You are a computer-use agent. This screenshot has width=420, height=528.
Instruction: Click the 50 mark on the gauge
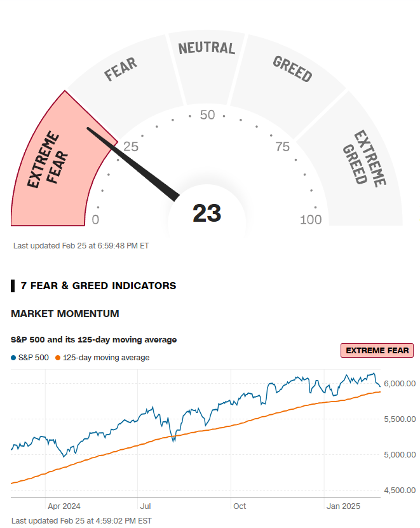(207, 115)
